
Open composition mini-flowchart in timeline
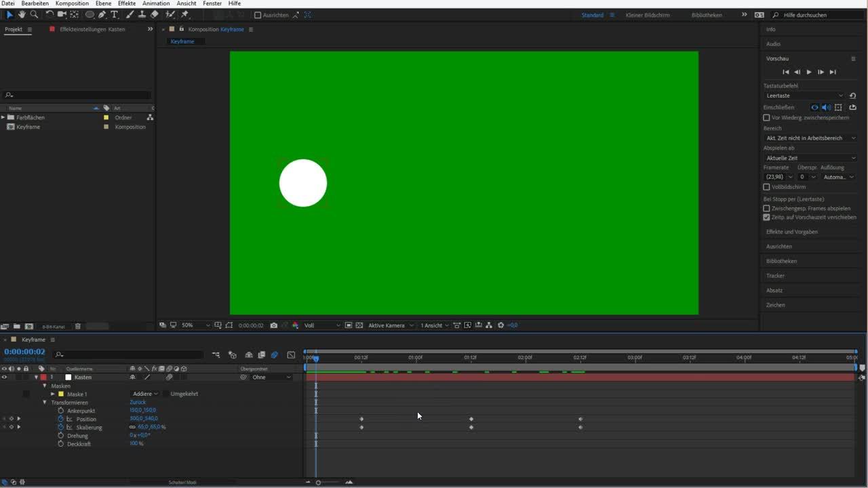pos(216,354)
